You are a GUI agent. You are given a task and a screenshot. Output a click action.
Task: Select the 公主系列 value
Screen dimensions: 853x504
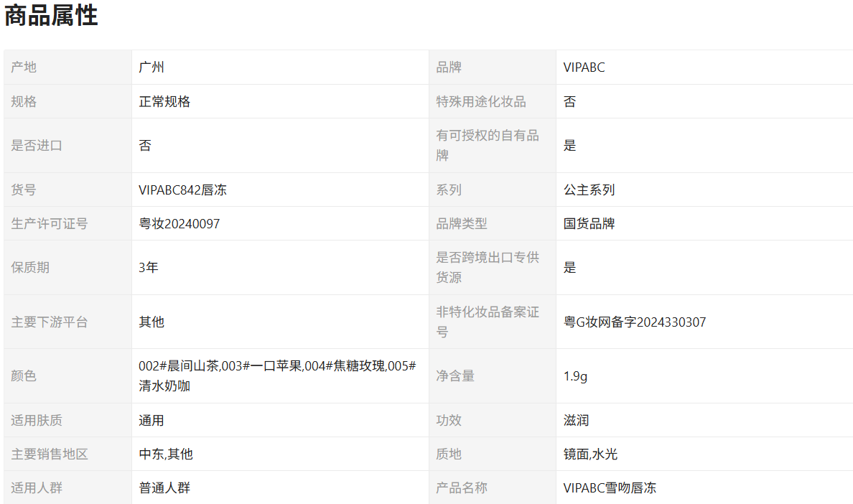(589, 190)
